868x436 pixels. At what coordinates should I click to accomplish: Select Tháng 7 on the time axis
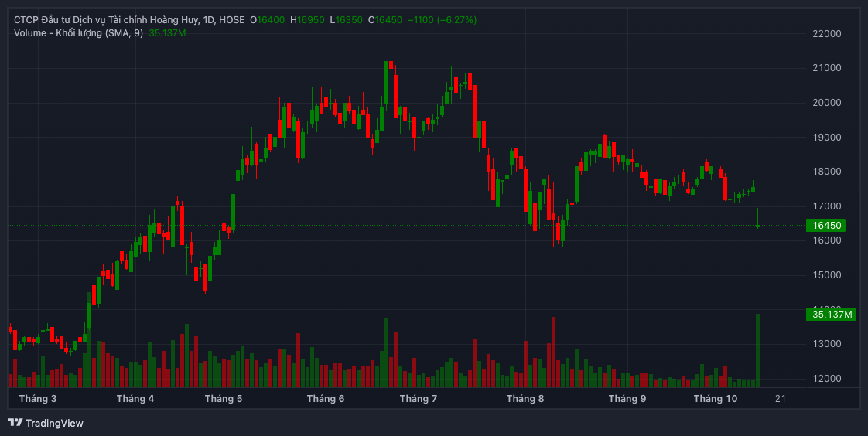point(419,399)
